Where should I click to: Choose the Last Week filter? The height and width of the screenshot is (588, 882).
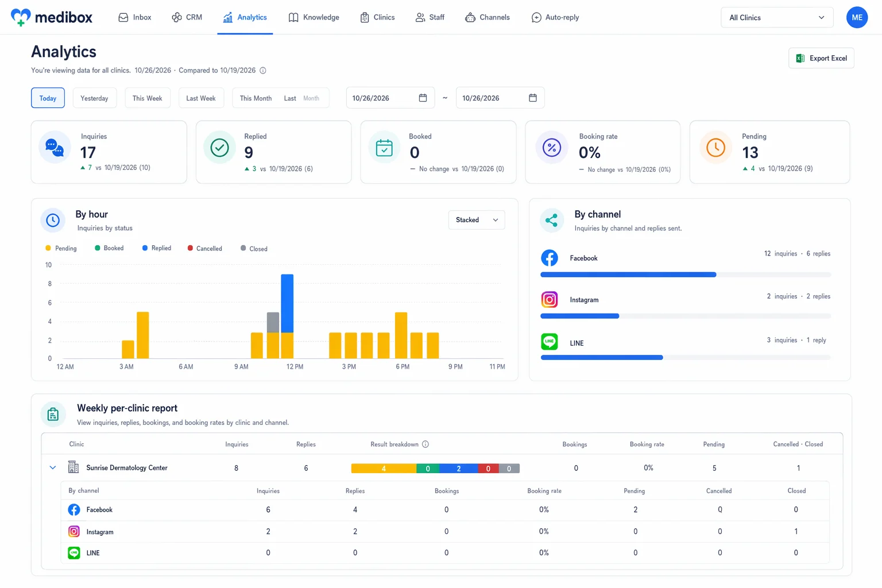point(201,98)
